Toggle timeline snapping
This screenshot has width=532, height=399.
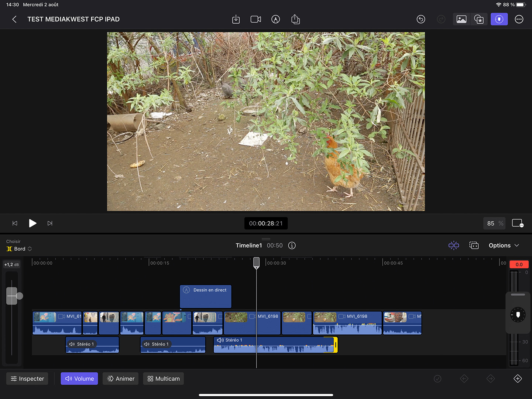tap(453, 246)
